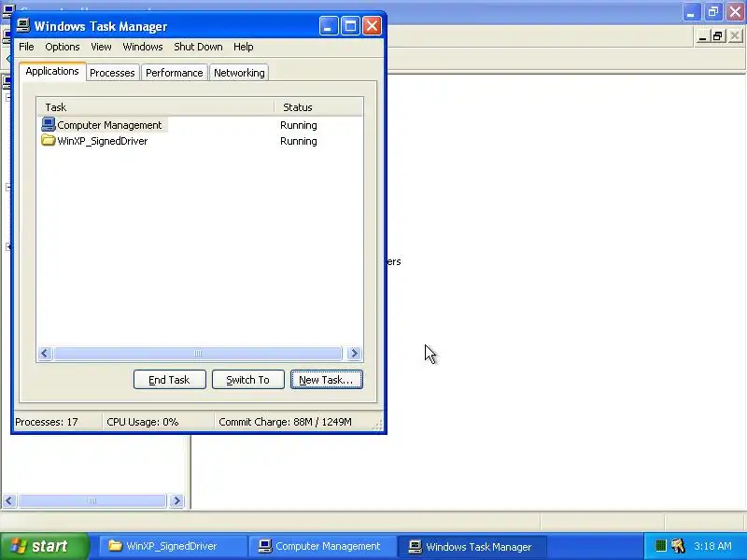Open the Start menu
Viewport: 747px width, 560px height.
44,546
